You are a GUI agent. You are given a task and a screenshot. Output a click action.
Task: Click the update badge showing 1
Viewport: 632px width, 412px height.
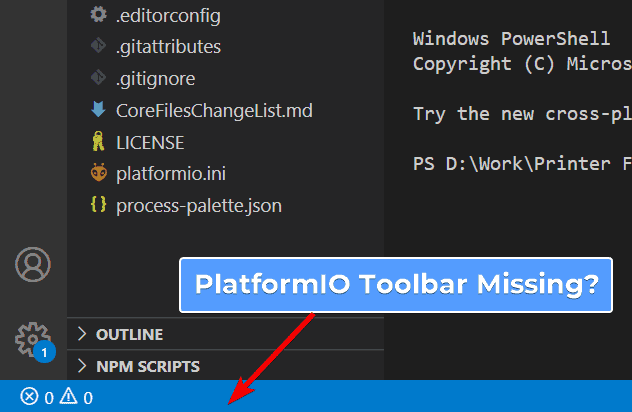coord(44,352)
